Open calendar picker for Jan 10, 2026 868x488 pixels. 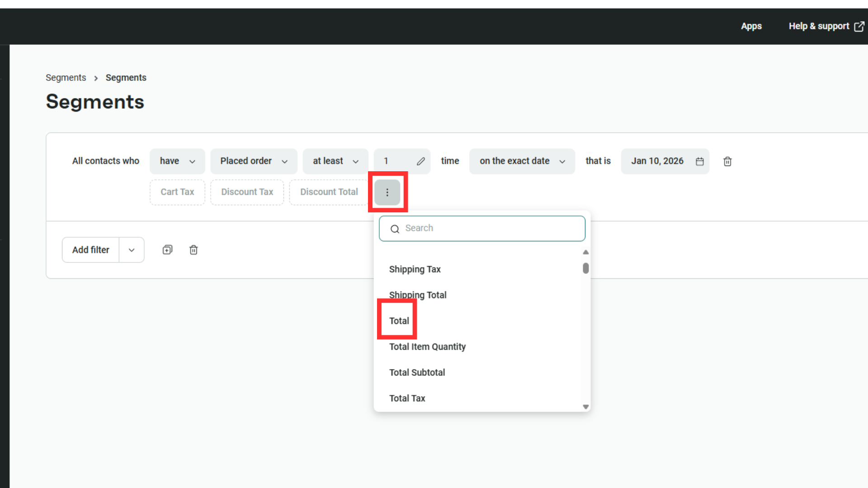click(699, 161)
